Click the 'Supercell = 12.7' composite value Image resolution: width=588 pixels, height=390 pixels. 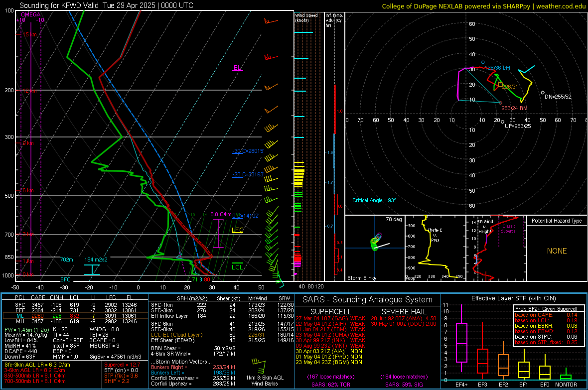point(122,365)
